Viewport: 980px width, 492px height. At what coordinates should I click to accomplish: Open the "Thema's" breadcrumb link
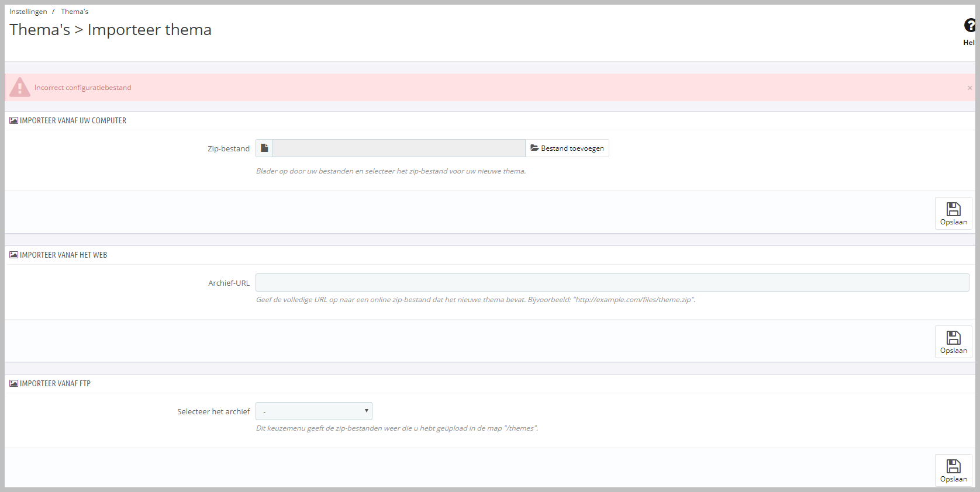(x=75, y=12)
